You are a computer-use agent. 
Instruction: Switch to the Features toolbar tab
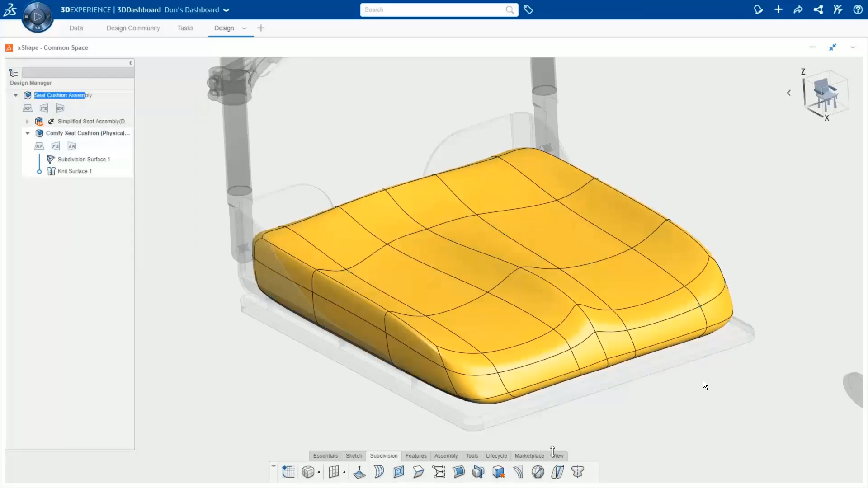415,455
